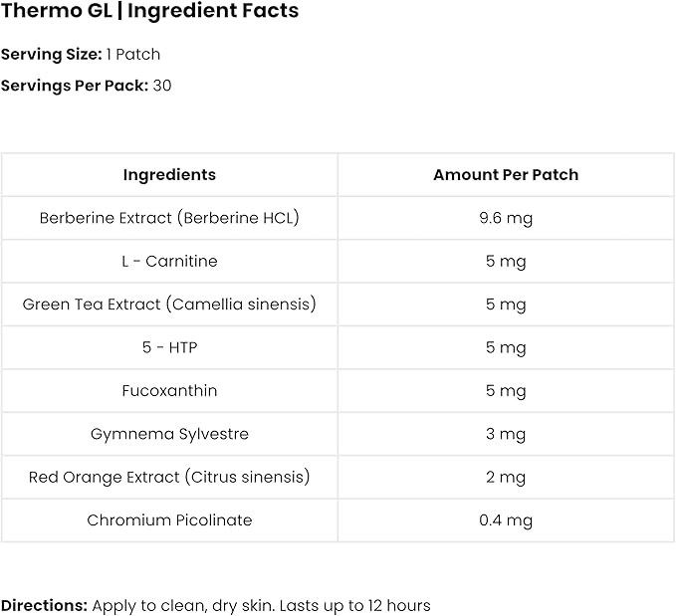Select the L - Carnitine ingredient cell
The height and width of the screenshot is (616, 676).
point(169,261)
